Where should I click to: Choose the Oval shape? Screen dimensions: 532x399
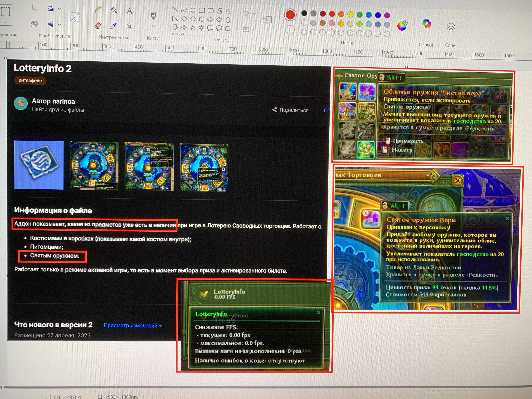pyautogui.click(x=193, y=10)
